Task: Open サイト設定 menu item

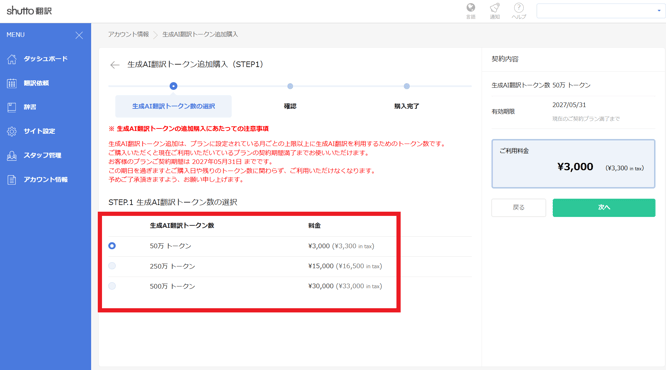Action: click(x=39, y=131)
